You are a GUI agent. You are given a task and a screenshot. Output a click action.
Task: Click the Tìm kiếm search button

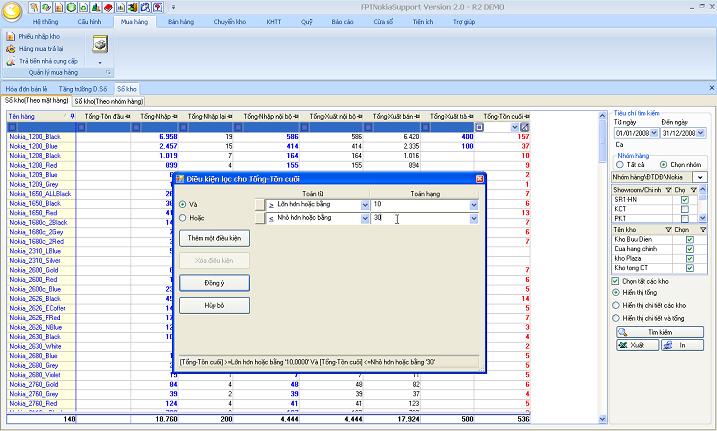tap(660, 332)
